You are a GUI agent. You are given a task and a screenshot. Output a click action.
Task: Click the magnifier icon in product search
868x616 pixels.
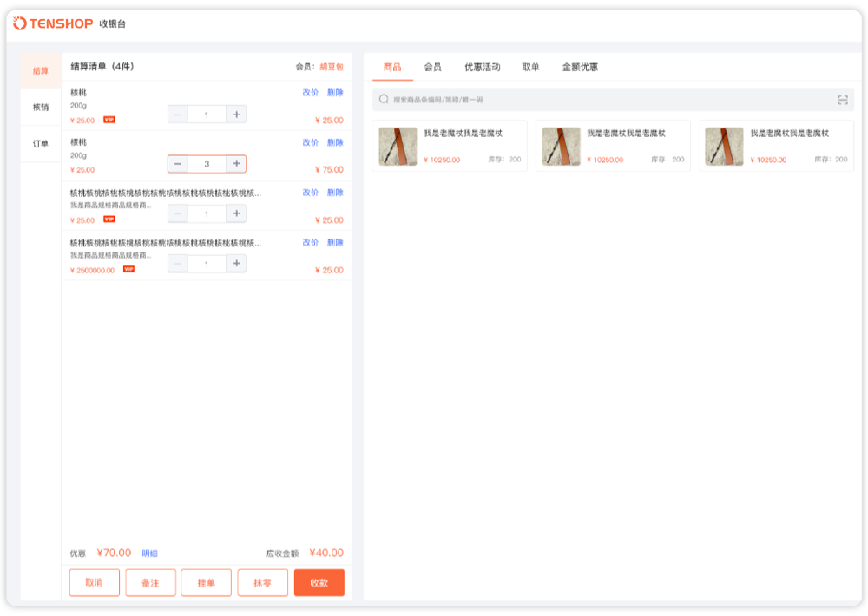(x=384, y=100)
